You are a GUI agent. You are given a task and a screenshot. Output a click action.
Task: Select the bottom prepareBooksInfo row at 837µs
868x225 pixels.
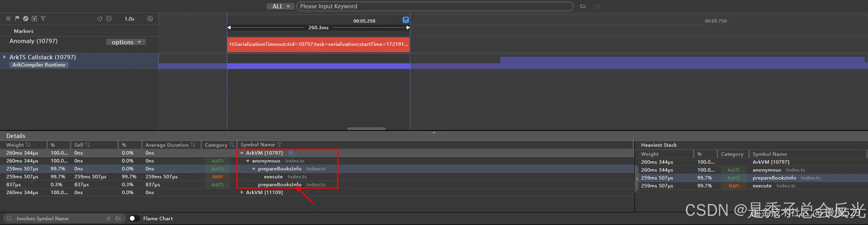(317, 185)
